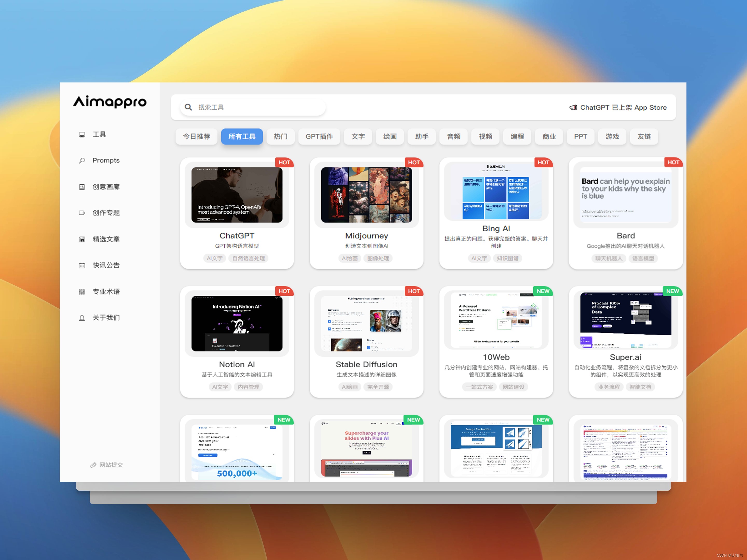
Task: Click the paperclip icon by 网站提交
Action: coord(93,465)
